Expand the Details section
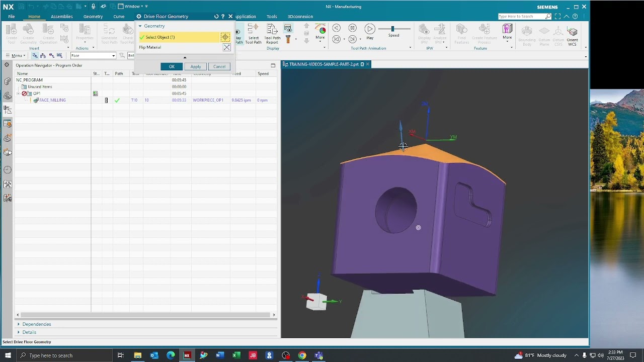The width and height of the screenshot is (644, 362). tap(19, 332)
